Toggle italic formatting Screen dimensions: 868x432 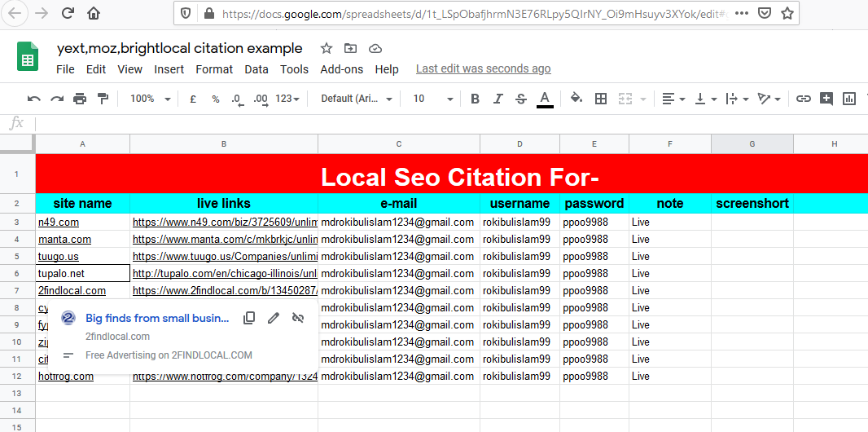[x=498, y=99]
